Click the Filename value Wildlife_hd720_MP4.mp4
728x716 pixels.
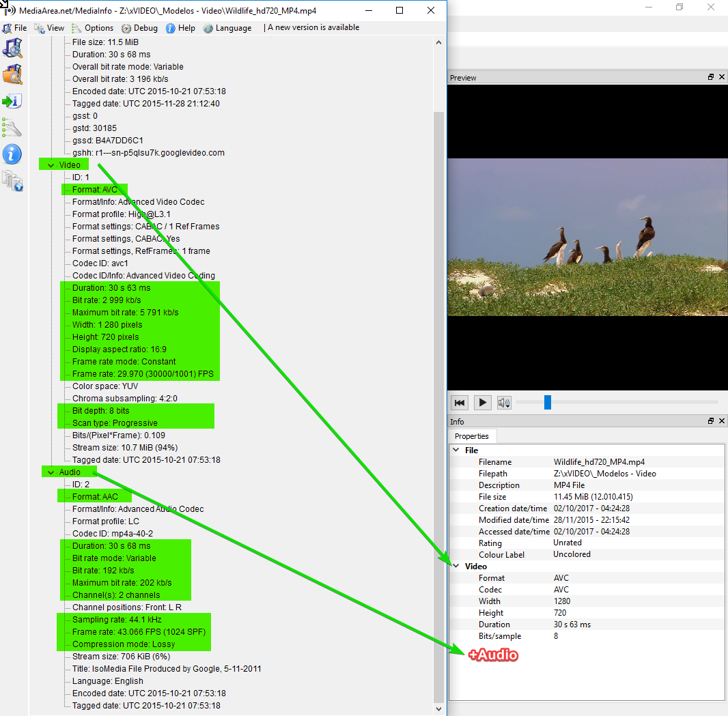[599, 462]
